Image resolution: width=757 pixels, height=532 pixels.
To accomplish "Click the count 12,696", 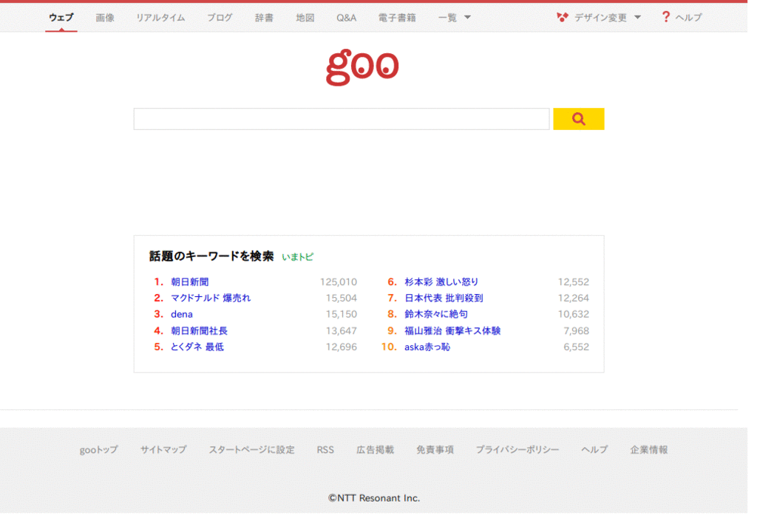I will (342, 347).
